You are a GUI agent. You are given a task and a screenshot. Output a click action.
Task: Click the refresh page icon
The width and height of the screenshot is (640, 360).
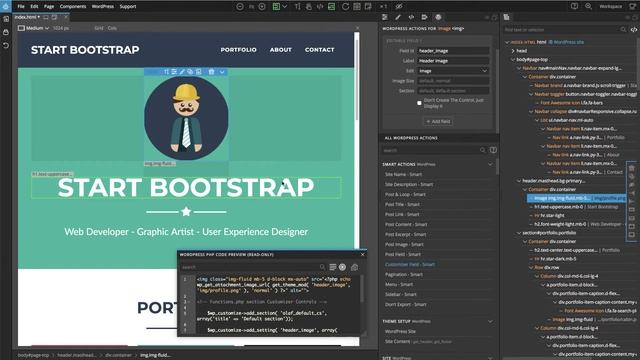click(345, 7)
